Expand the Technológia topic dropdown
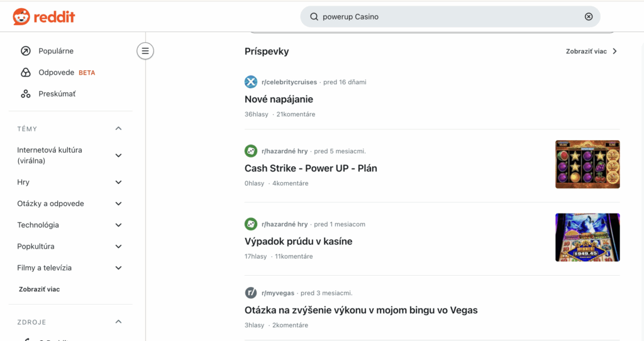Screen dimensions: 644x341 point(118,225)
